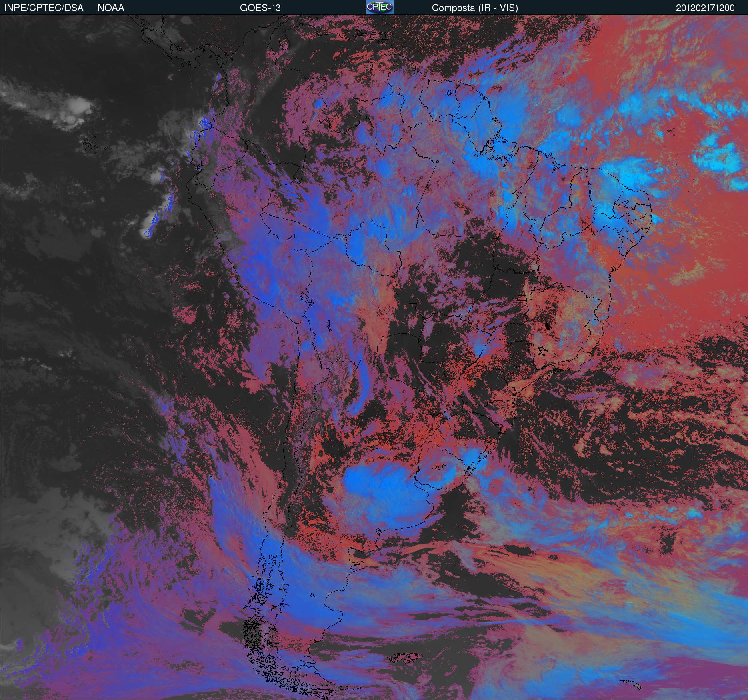Click the Composta (IR - VIS) title
Image resolution: width=748 pixels, height=700 pixels.
[x=475, y=8]
